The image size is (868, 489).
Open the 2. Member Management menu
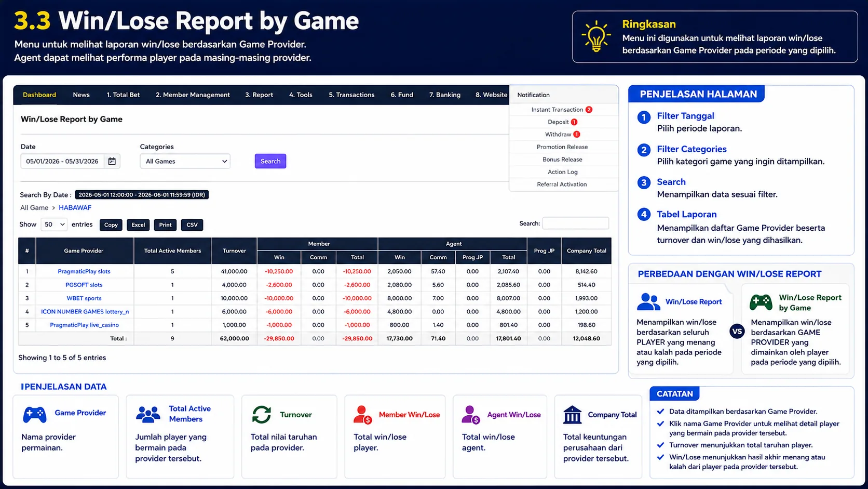tap(193, 95)
